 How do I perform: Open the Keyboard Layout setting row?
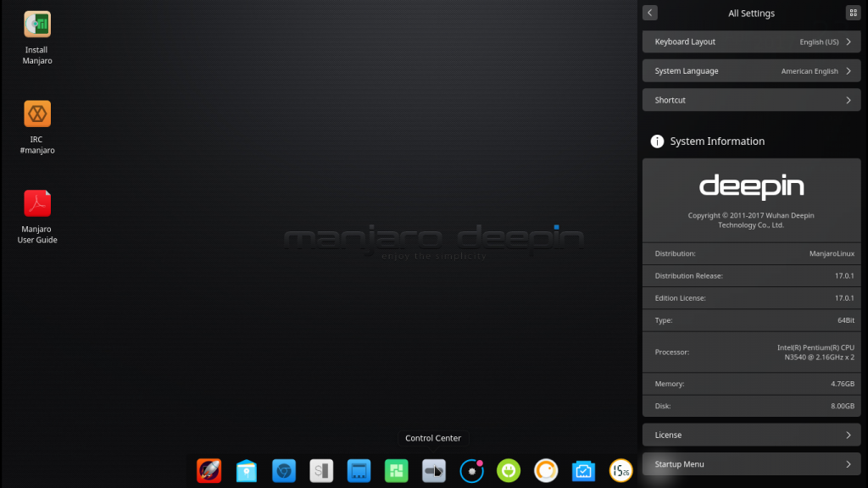(751, 42)
